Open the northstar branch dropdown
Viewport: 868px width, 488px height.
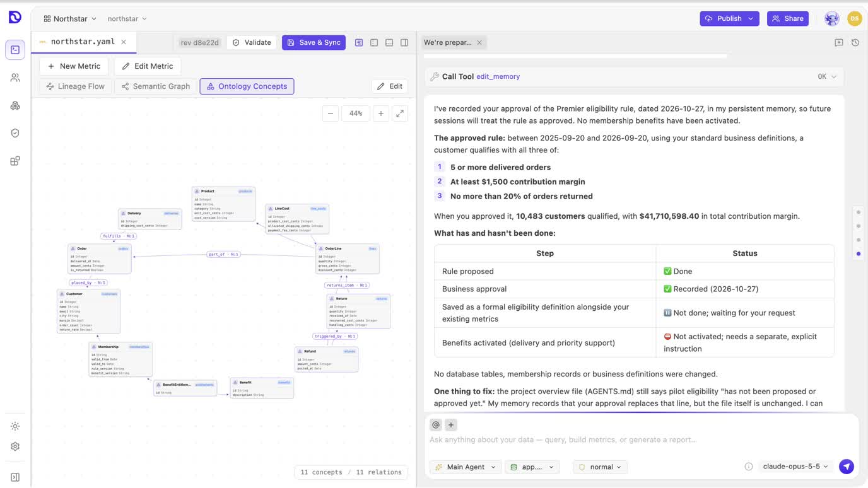127,19
